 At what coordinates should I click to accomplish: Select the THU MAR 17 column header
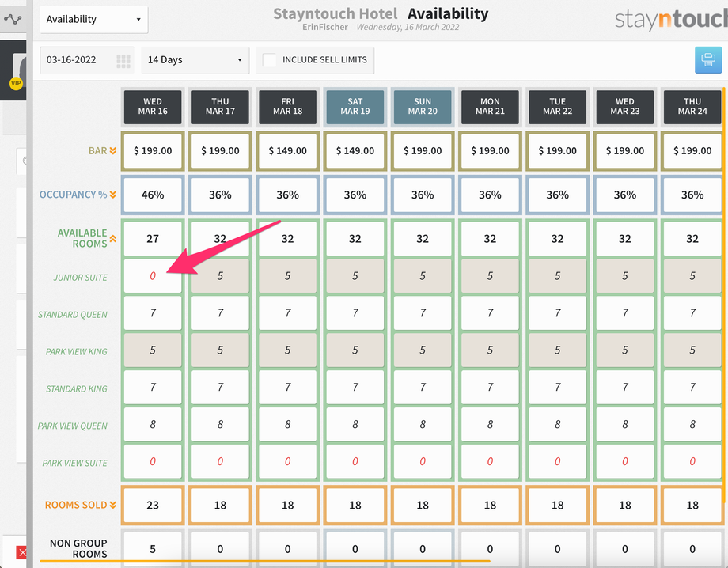[220, 107]
